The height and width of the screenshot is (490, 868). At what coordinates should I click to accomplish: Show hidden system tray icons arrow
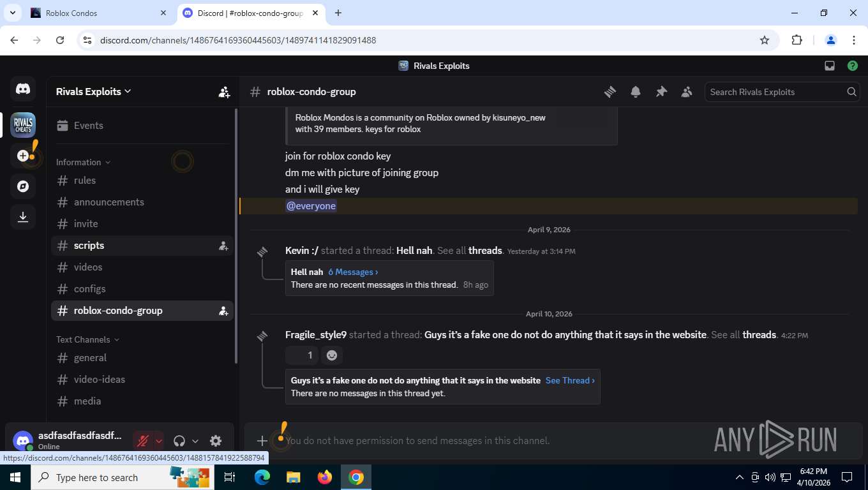pyautogui.click(x=740, y=477)
